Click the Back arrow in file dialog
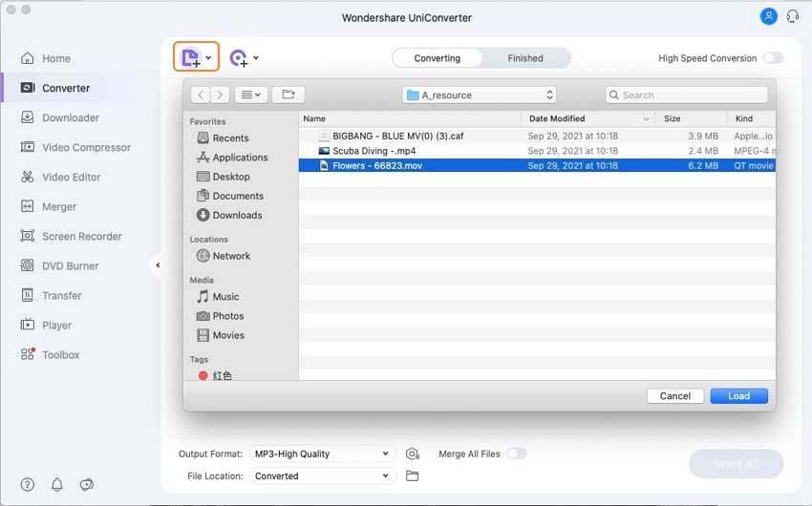This screenshot has height=506, width=812. point(201,95)
